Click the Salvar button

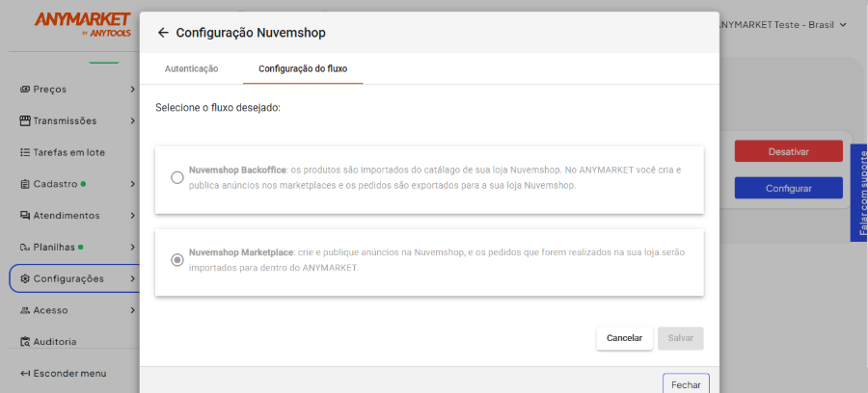pyautogui.click(x=680, y=338)
